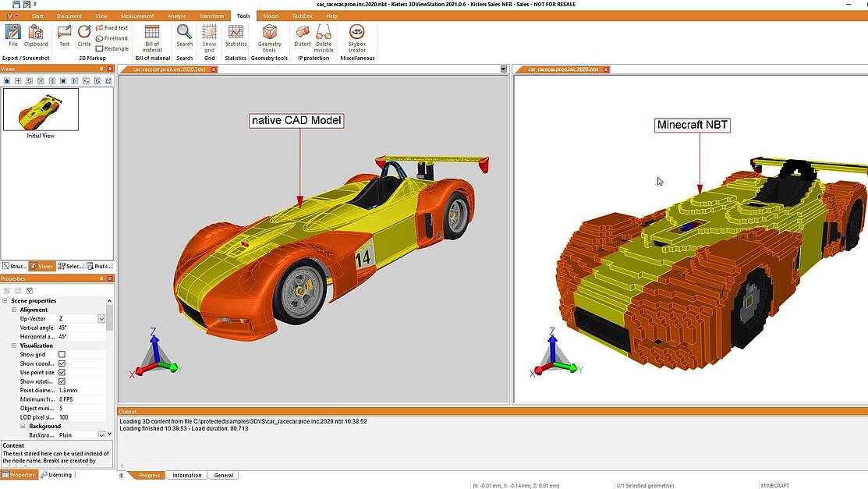This screenshot has width=868, height=489.
Task: Open the Background type dropdown
Action: pyautogui.click(x=101, y=434)
